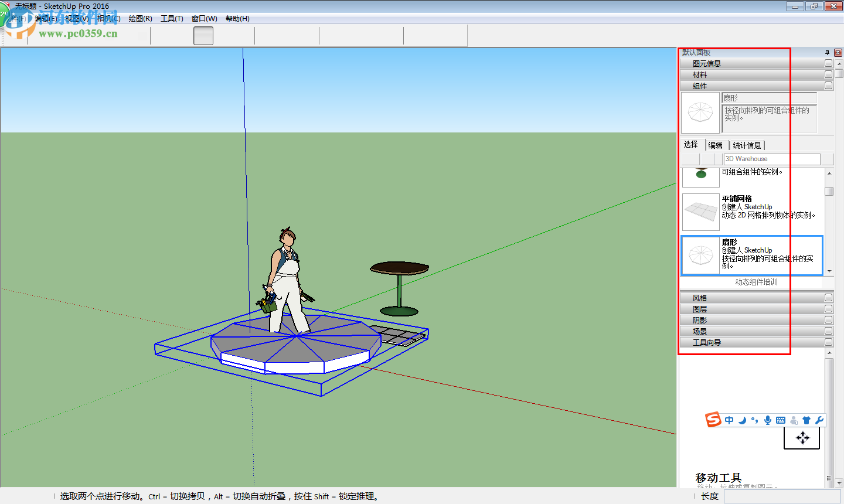This screenshot has width=844, height=504.
Task: Pin the 默认面板 tray panel
Action: click(827, 53)
